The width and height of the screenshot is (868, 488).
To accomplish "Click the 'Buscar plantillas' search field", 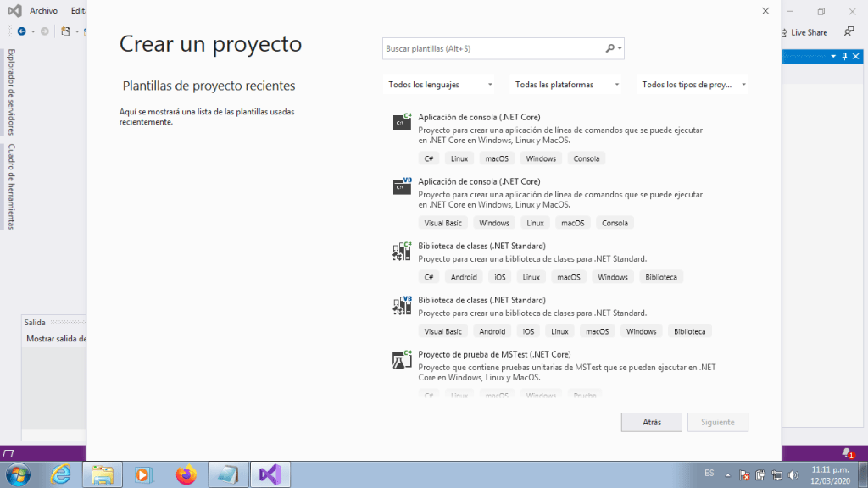I will [493, 48].
